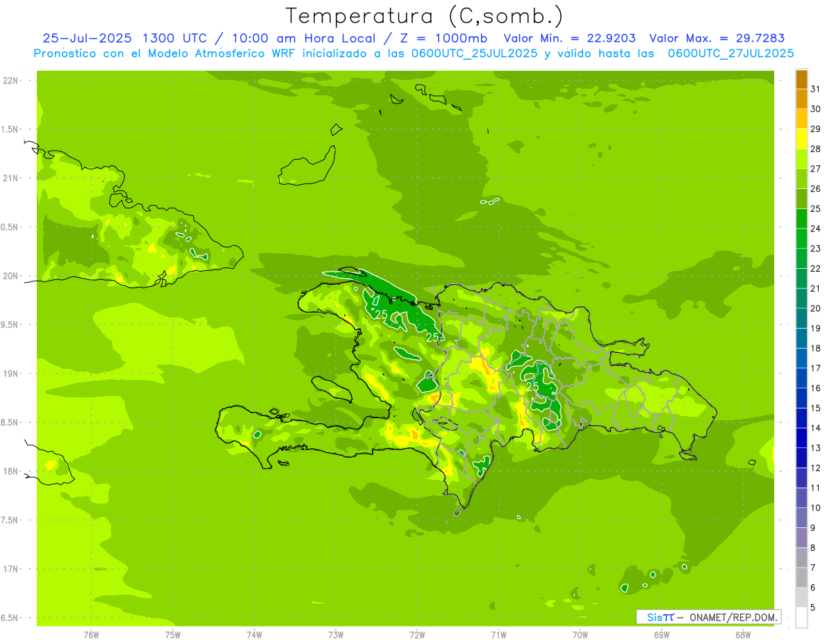Image resolution: width=834 pixels, height=644 pixels.
Task: Click the "17N" latitude label
Action: (x=10, y=569)
